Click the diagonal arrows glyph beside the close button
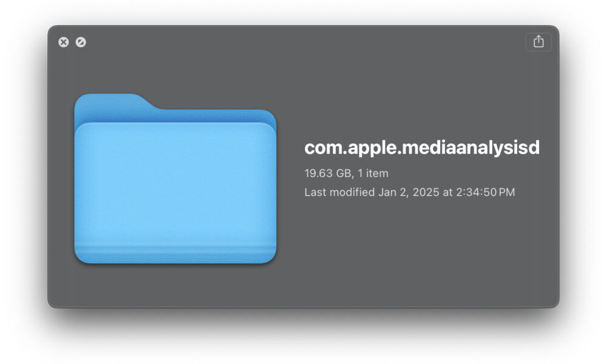 [x=81, y=42]
